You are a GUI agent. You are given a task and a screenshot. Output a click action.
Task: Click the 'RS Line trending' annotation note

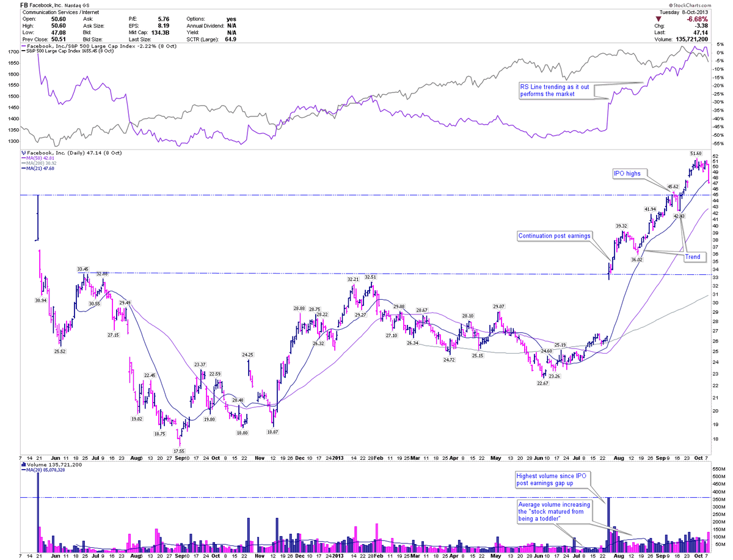555,90
